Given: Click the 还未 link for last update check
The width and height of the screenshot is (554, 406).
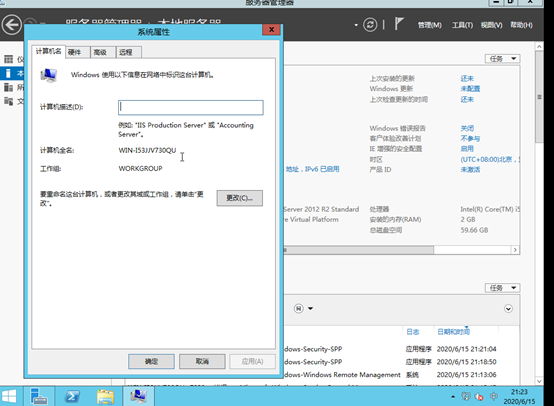Looking at the screenshot, I should 467,99.
